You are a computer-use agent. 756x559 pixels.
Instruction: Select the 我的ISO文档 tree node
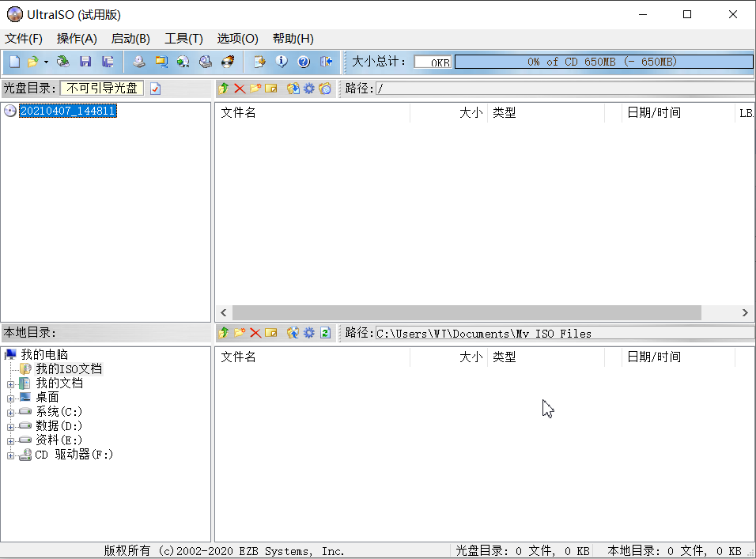coord(69,368)
